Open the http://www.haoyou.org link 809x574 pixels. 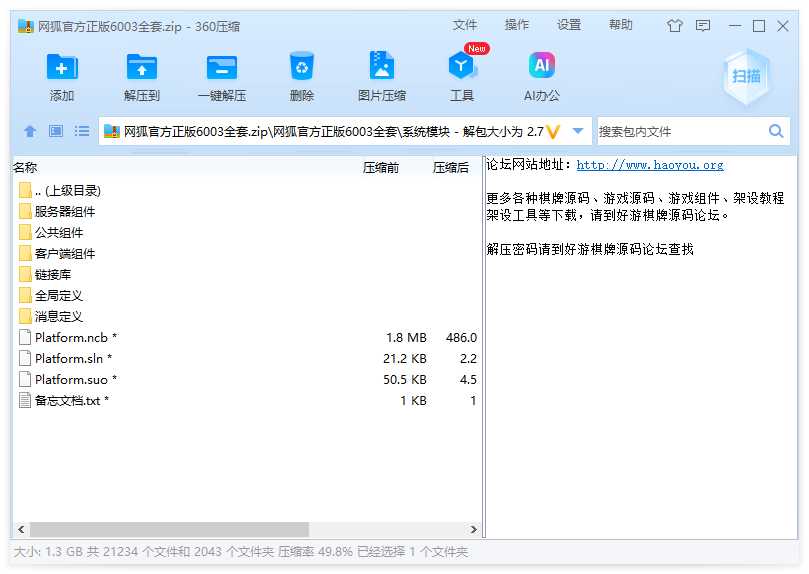[650, 165]
